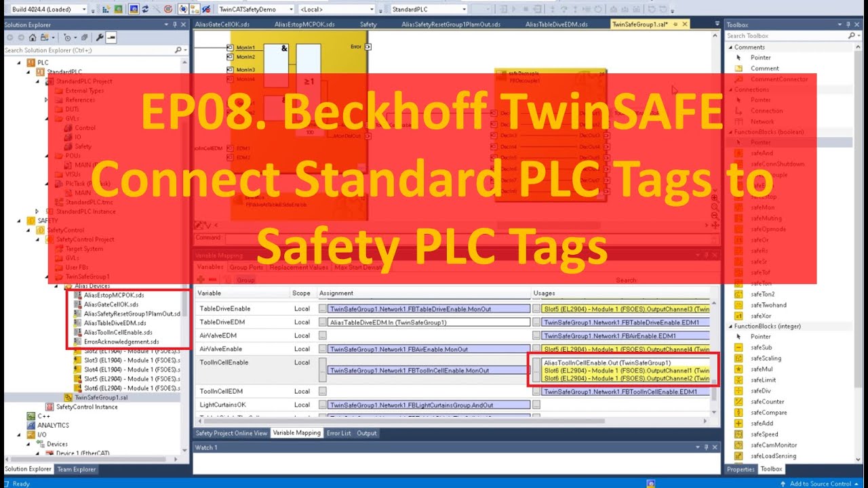This screenshot has height=488, width=868.
Task: Click Add to Source Control in status bar
Action: [x=820, y=483]
